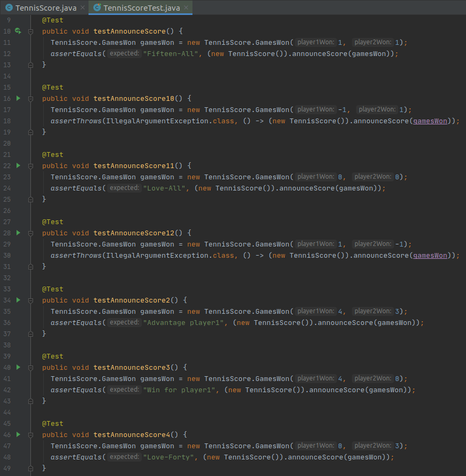Click the underlined gamesWon reference on line 18

[x=430, y=121]
